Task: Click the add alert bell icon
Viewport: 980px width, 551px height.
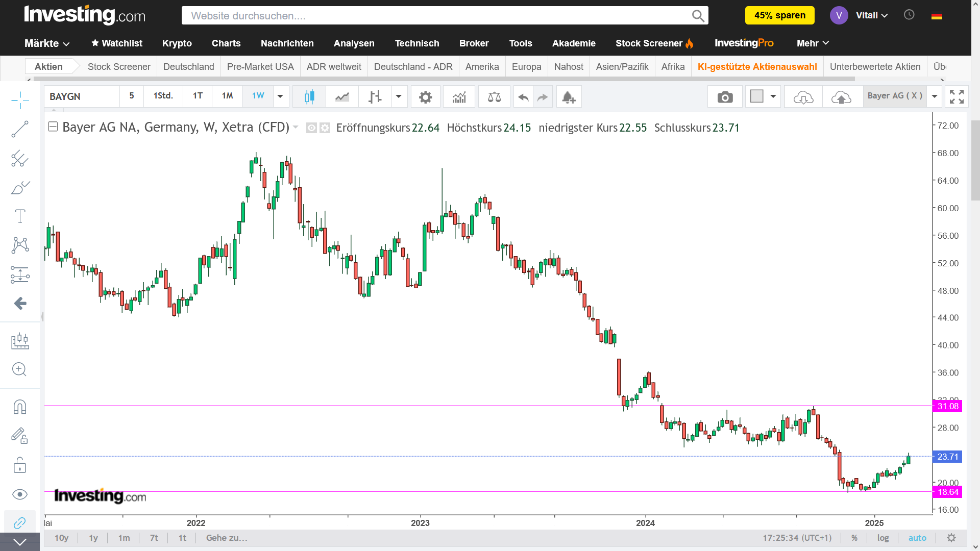Action: coord(569,97)
